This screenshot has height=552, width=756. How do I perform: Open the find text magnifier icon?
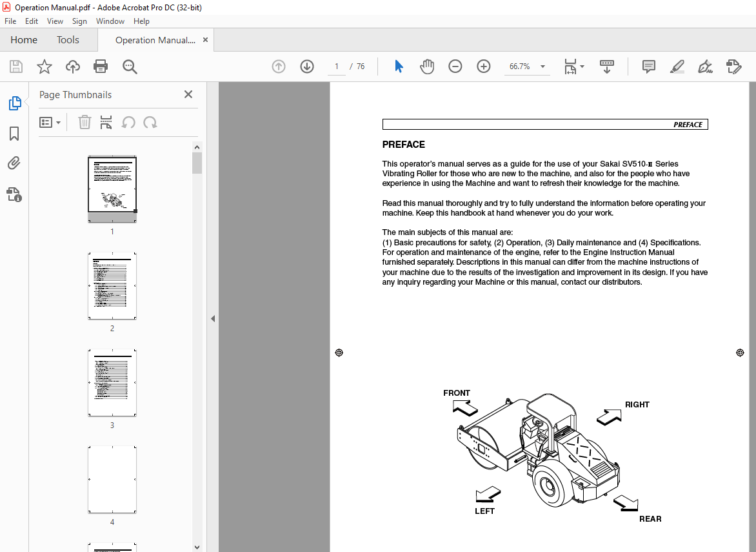(130, 66)
